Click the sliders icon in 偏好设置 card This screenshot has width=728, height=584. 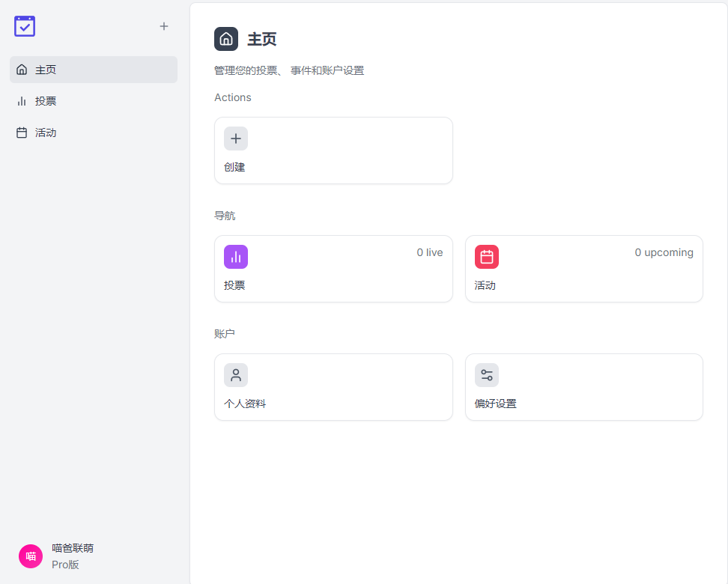click(x=487, y=375)
